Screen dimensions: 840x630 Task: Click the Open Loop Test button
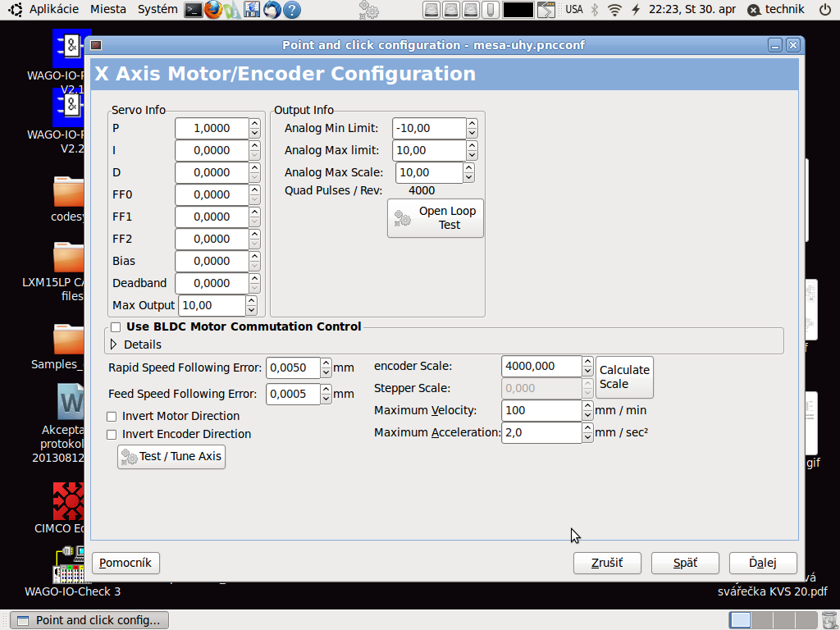[x=436, y=218]
